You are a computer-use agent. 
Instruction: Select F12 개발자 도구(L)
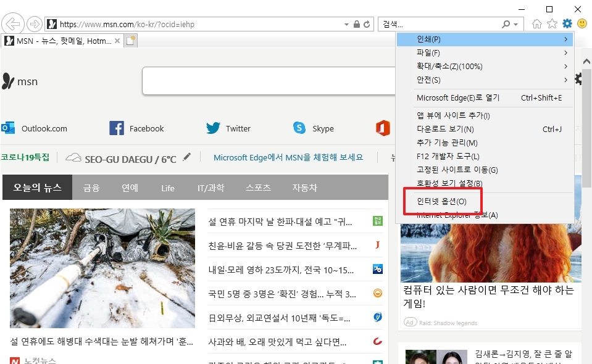(x=485, y=156)
